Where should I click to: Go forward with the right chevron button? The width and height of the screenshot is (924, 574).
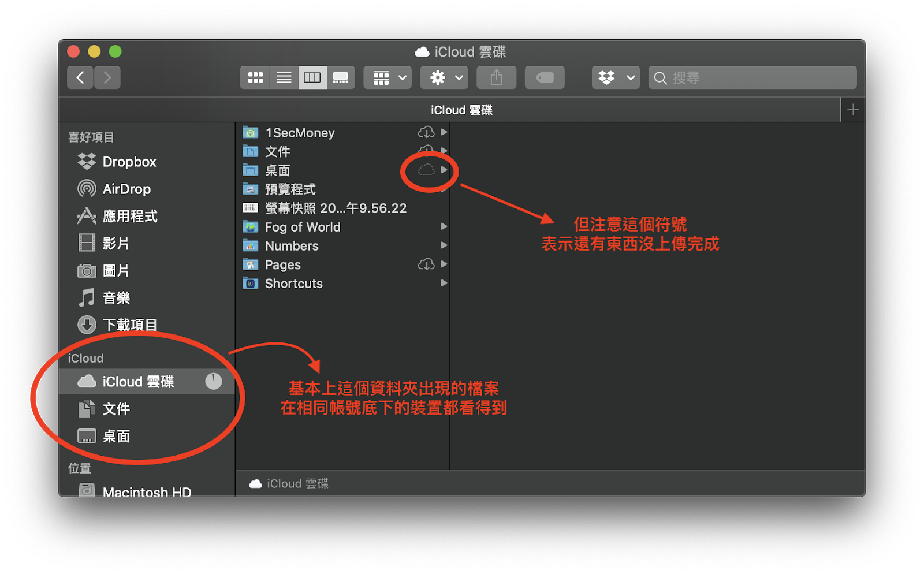pyautogui.click(x=107, y=77)
